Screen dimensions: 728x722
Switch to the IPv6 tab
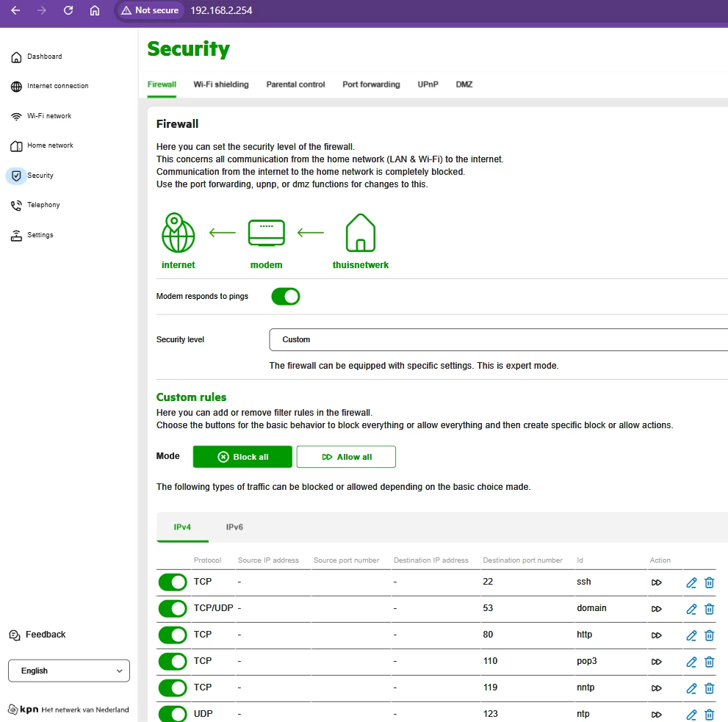pyautogui.click(x=234, y=527)
